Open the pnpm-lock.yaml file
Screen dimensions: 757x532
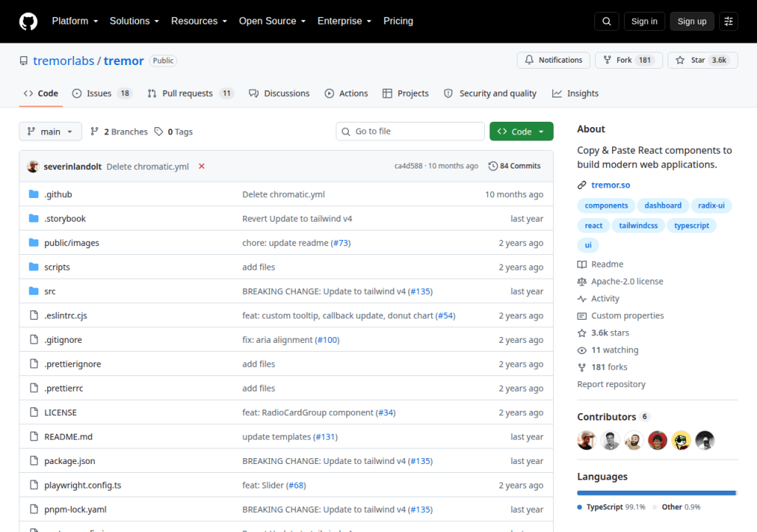click(75, 509)
